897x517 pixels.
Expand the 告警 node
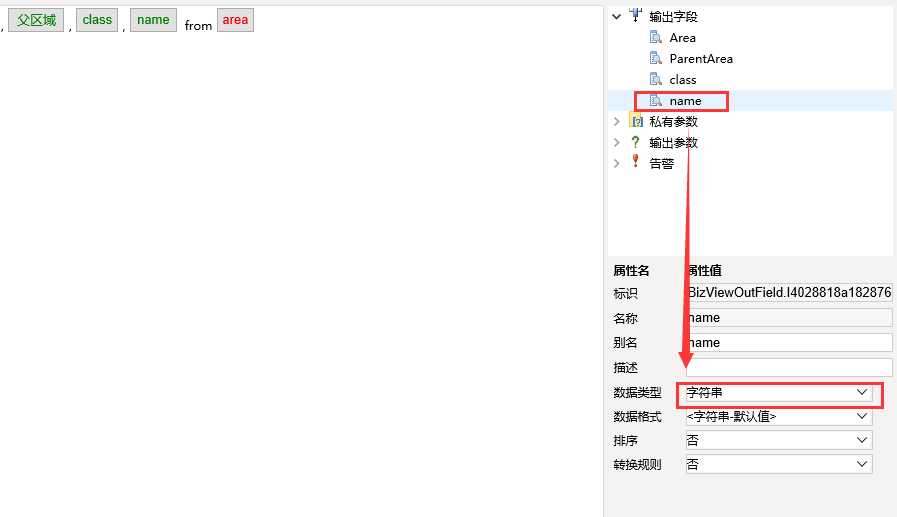pos(617,164)
